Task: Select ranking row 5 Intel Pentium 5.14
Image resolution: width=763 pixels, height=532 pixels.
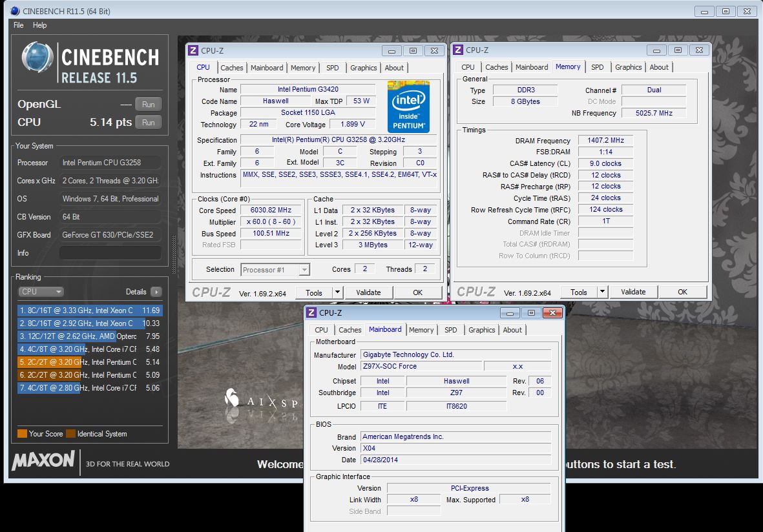Action: point(90,362)
